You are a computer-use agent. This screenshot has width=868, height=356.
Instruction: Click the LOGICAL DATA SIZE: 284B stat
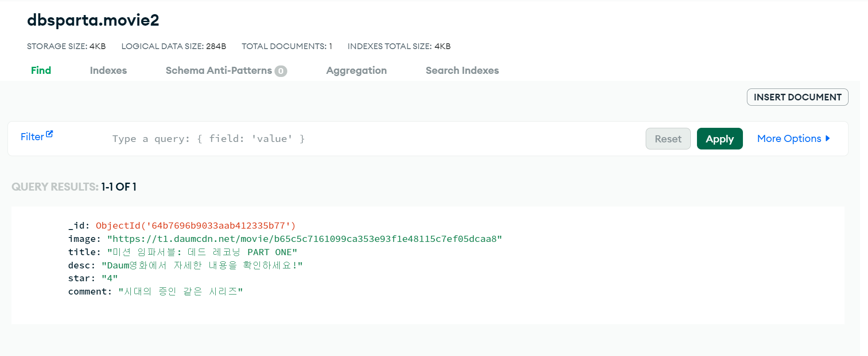coord(174,46)
